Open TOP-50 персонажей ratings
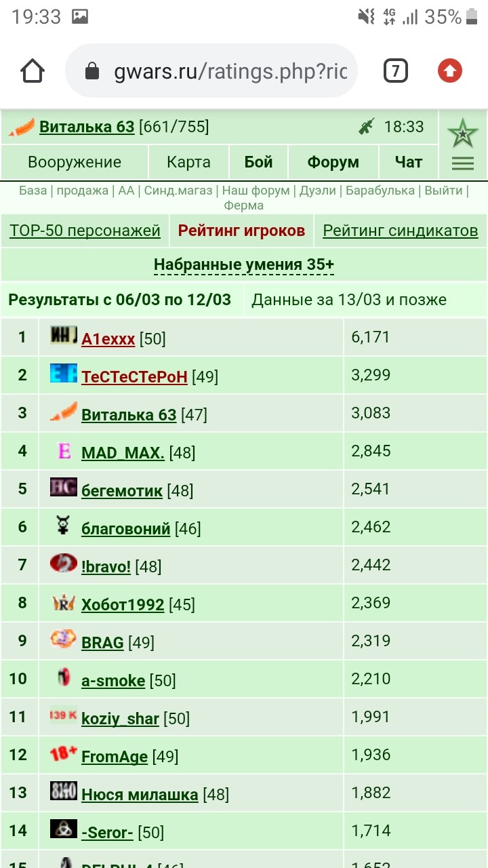The height and width of the screenshot is (868, 488). [85, 231]
